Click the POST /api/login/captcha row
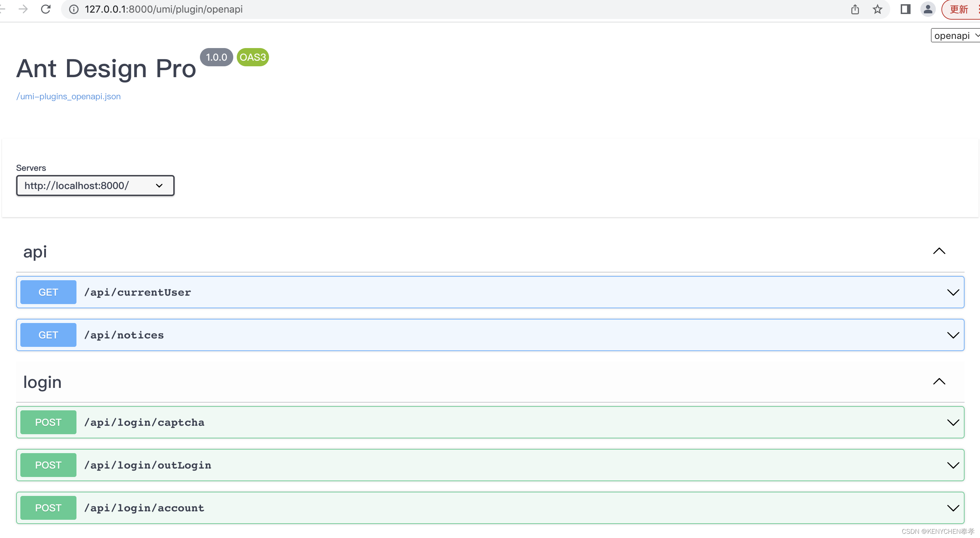Image resolution: width=980 pixels, height=538 pixels. 490,422
